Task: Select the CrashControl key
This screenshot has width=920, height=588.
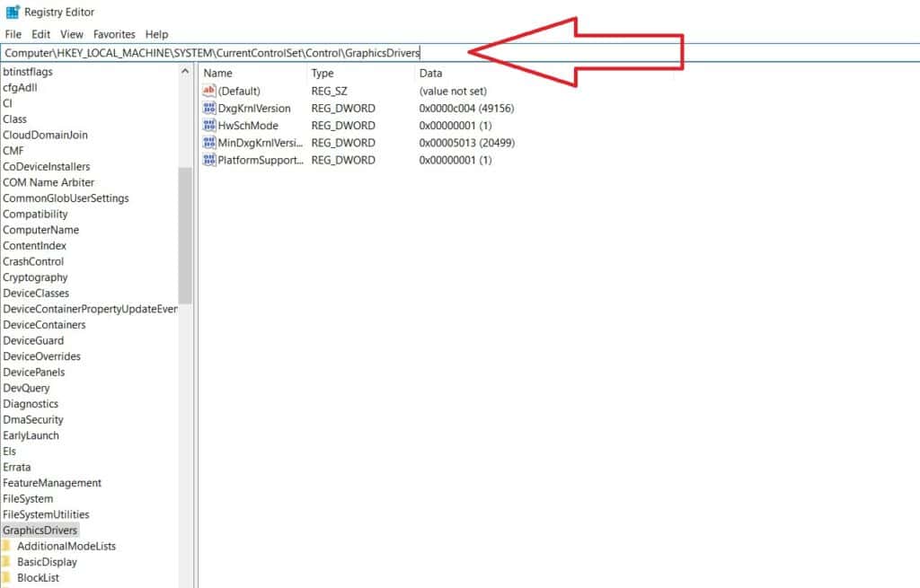Action: click(33, 261)
